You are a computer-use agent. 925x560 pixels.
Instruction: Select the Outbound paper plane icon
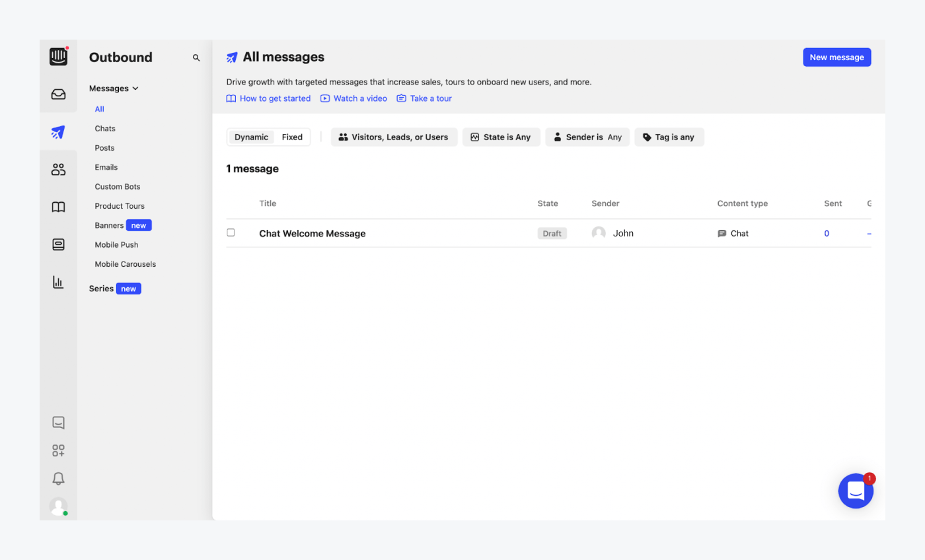[x=58, y=131]
